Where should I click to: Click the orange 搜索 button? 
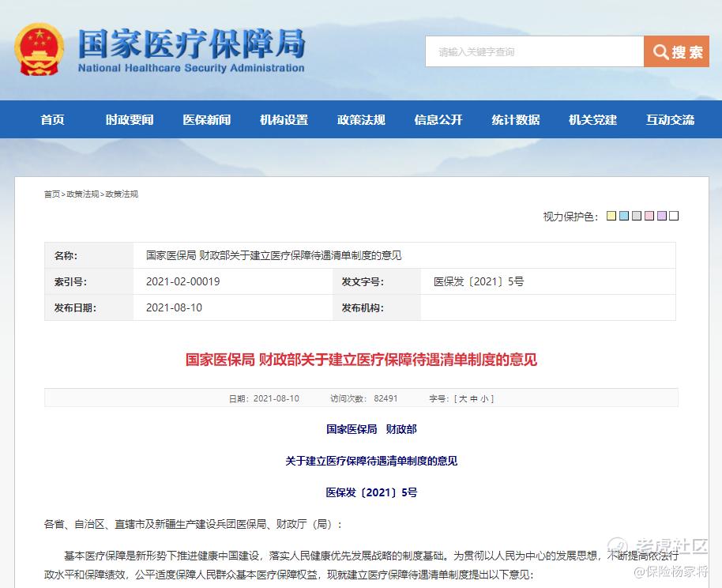(x=676, y=51)
